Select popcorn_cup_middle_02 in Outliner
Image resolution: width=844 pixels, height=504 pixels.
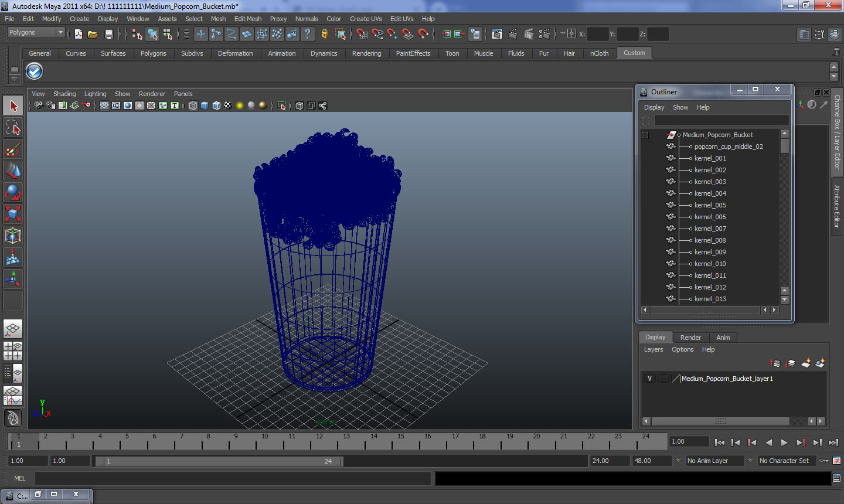pos(729,147)
